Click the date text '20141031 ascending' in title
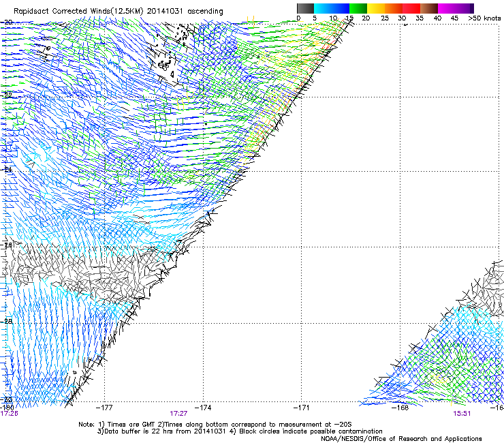The height and width of the screenshot is (443, 504). [185, 11]
